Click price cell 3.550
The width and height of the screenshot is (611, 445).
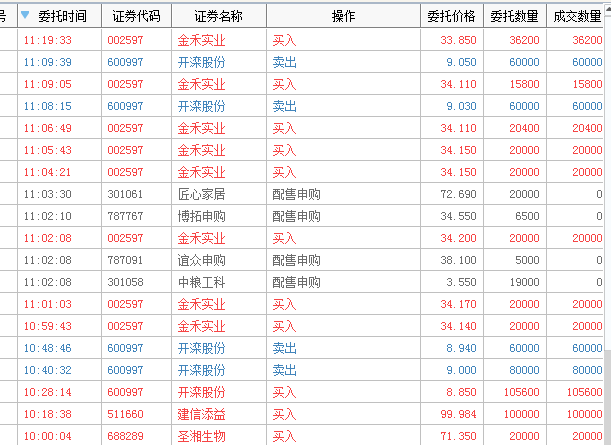(461, 282)
